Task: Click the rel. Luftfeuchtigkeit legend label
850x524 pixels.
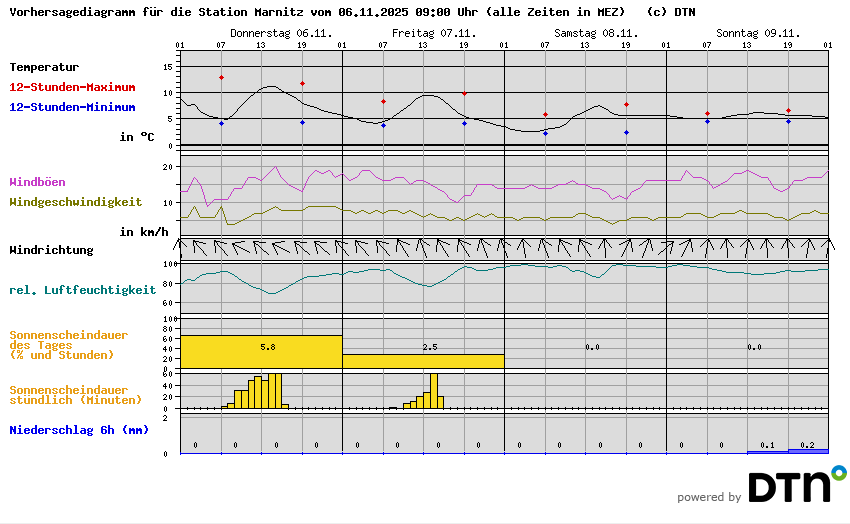Action: tap(82, 290)
